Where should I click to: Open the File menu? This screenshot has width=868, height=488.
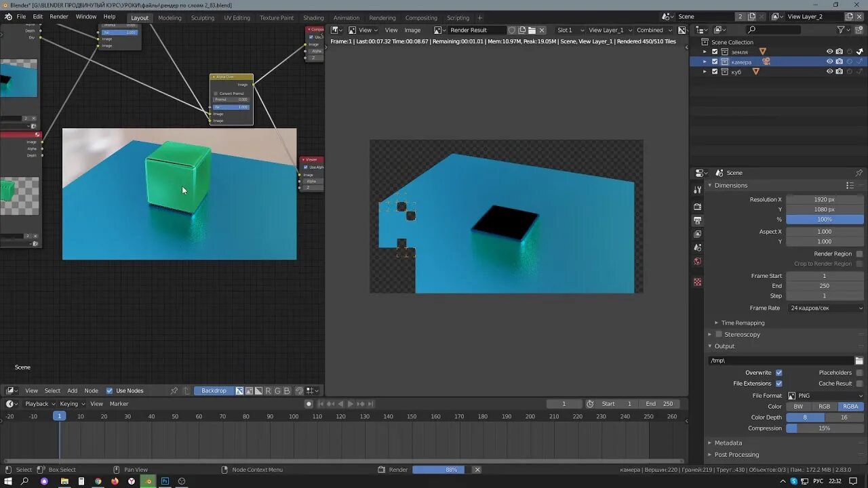coord(21,16)
